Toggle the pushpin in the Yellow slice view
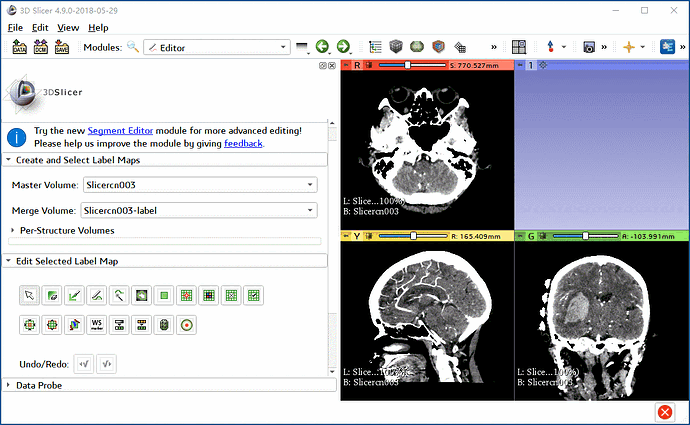 click(x=346, y=236)
